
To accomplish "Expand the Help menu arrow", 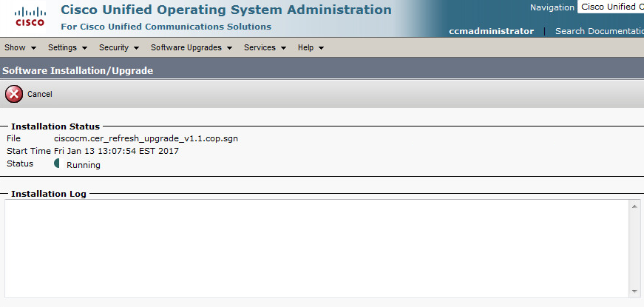I will point(321,48).
